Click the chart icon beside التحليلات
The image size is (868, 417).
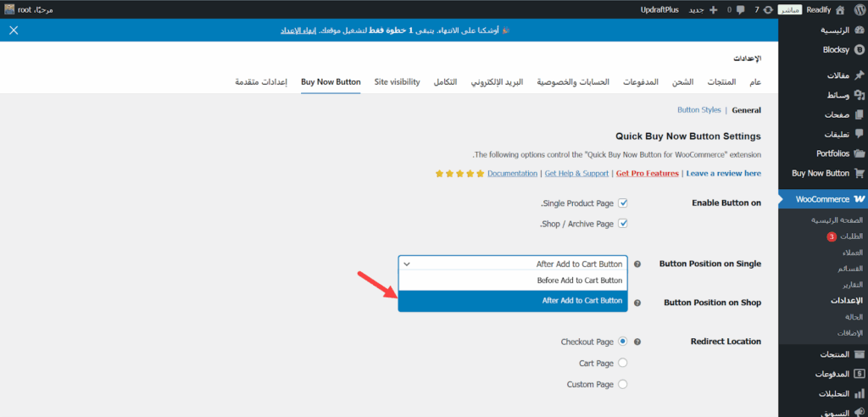[860, 394]
